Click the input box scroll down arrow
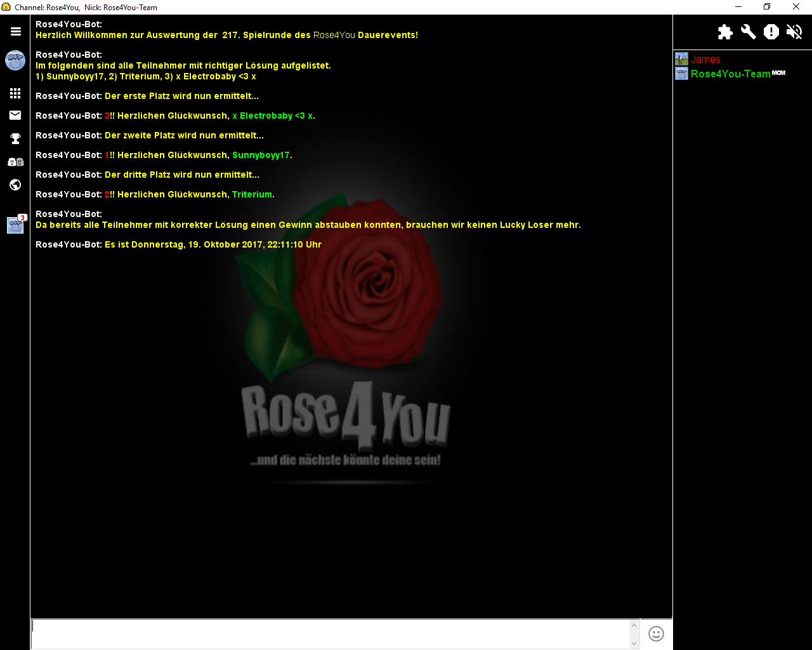 tap(634, 643)
